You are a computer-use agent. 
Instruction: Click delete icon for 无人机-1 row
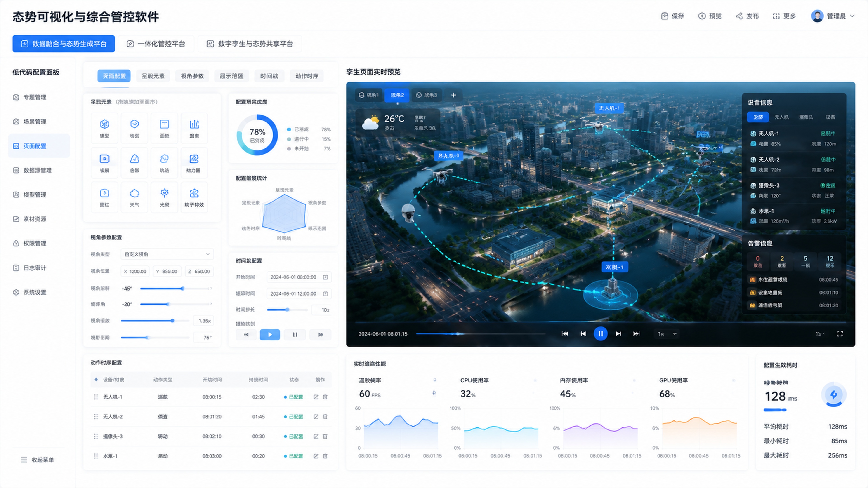point(325,397)
